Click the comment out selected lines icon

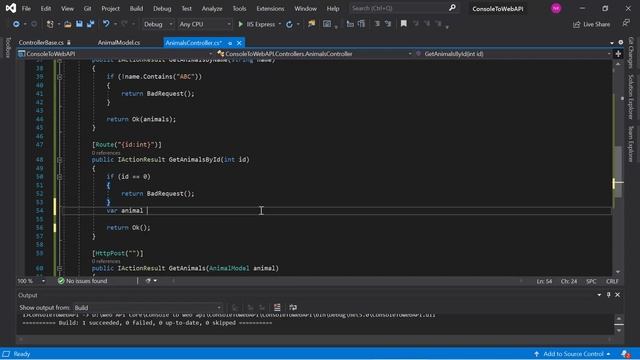coord(377,24)
